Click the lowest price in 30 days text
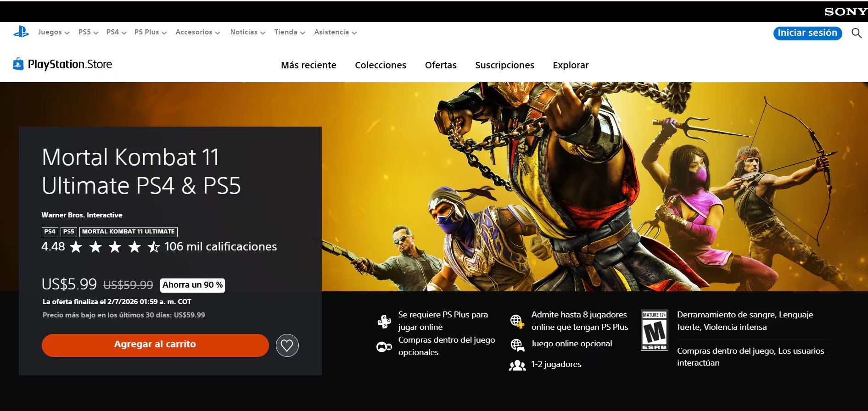This screenshot has height=411, width=868. (124, 315)
